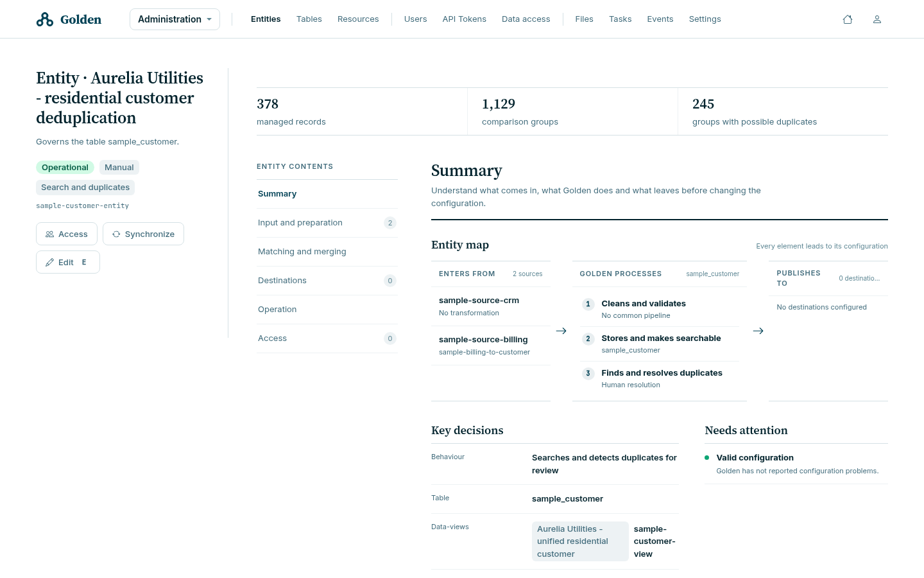Click the Search and duplicates badge
924x578 pixels.
pos(85,188)
